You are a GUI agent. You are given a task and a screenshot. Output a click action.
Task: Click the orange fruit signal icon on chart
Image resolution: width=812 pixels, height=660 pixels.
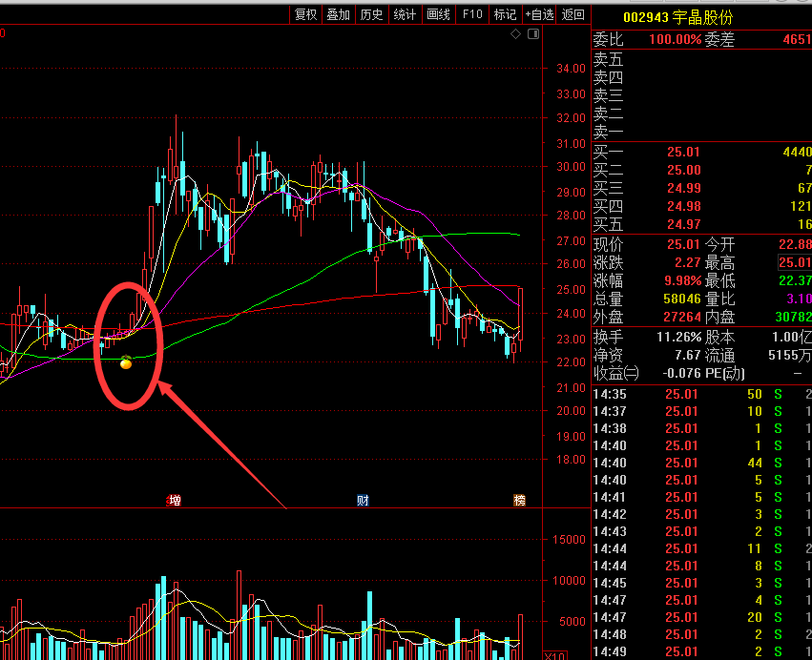126,361
